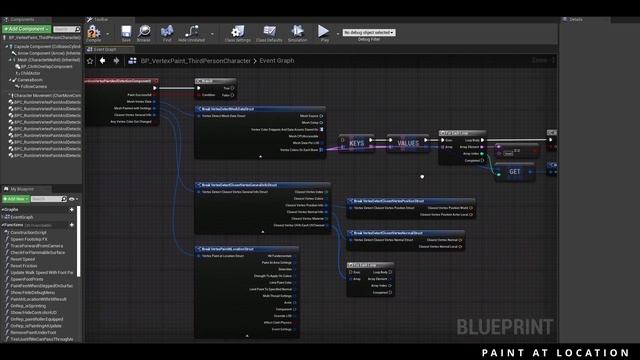Open the Compile options dropdown arrow
Viewport: 640px width, 360px height.
coord(108,34)
